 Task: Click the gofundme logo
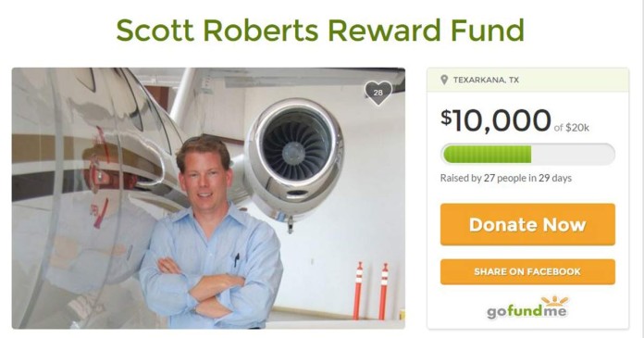point(527,307)
